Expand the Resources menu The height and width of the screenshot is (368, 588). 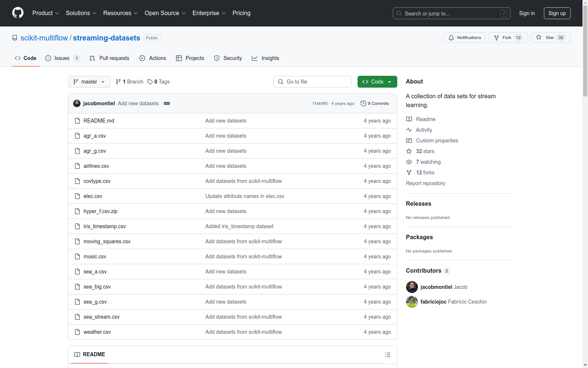tap(121, 13)
